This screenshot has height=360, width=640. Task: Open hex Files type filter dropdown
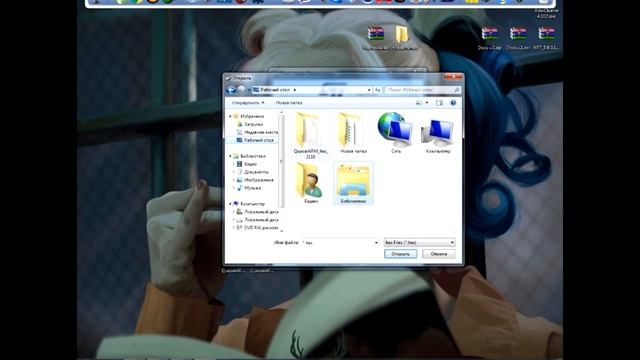(x=420, y=242)
